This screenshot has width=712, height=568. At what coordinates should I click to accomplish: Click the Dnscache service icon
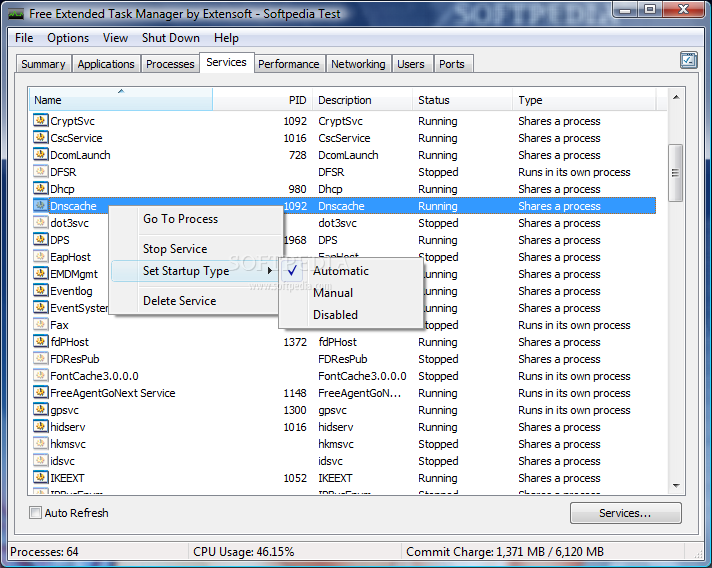coord(40,206)
